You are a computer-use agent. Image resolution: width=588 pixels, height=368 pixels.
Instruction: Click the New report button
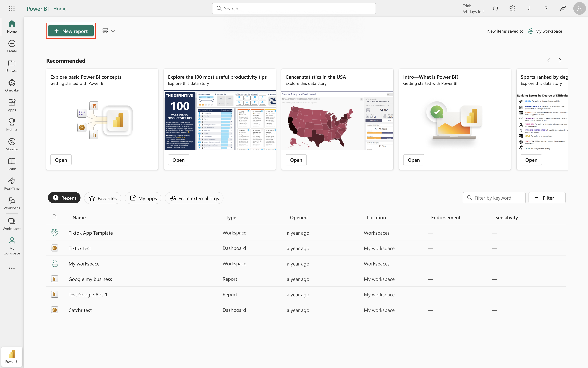[71, 31]
